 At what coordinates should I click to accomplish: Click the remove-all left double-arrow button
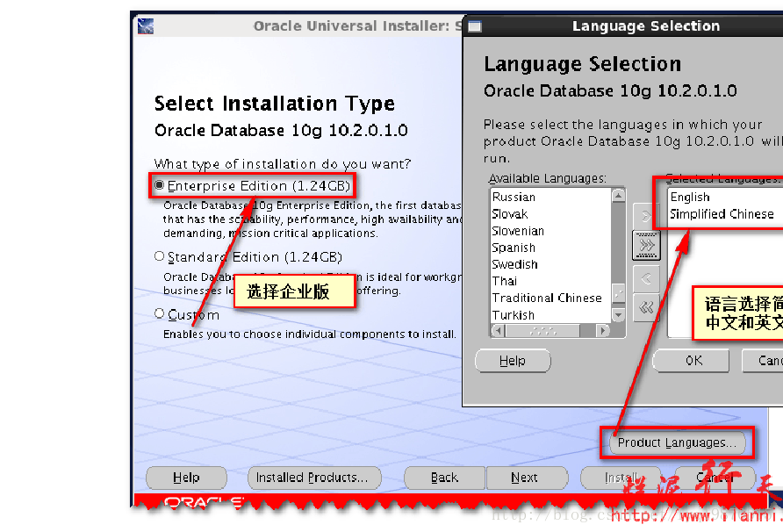pos(646,307)
